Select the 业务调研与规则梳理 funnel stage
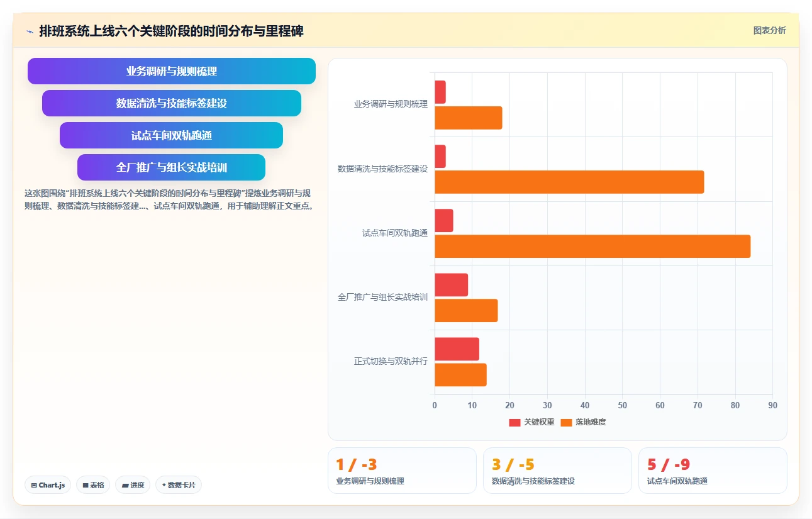 (x=172, y=71)
